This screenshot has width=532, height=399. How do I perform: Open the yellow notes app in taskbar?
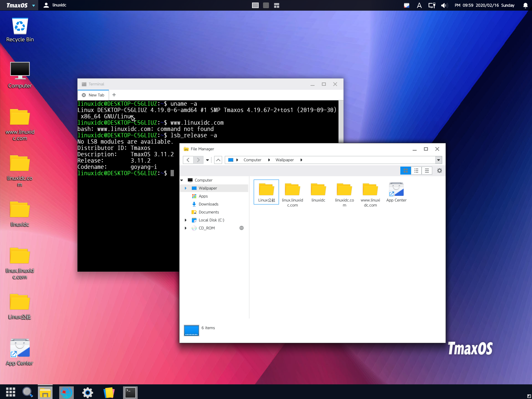coord(109,393)
